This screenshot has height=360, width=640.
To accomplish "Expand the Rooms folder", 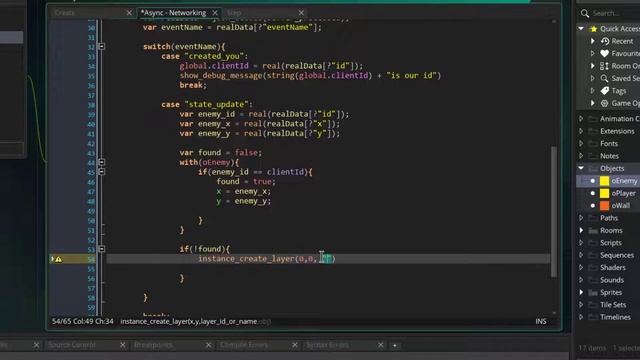I will coord(581,231).
